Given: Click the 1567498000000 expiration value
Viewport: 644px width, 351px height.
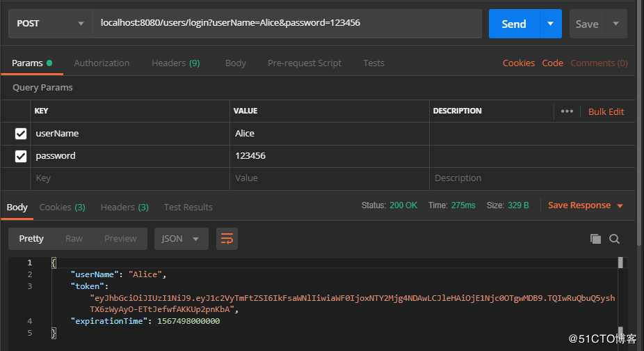Looking at the screenshot, I should (188, 321).
